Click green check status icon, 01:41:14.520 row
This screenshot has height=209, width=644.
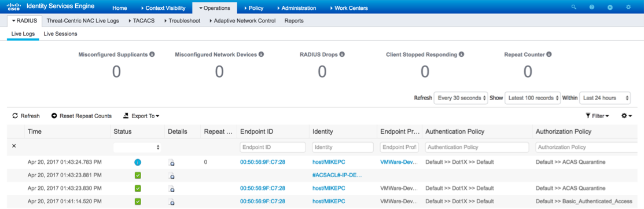138,201
